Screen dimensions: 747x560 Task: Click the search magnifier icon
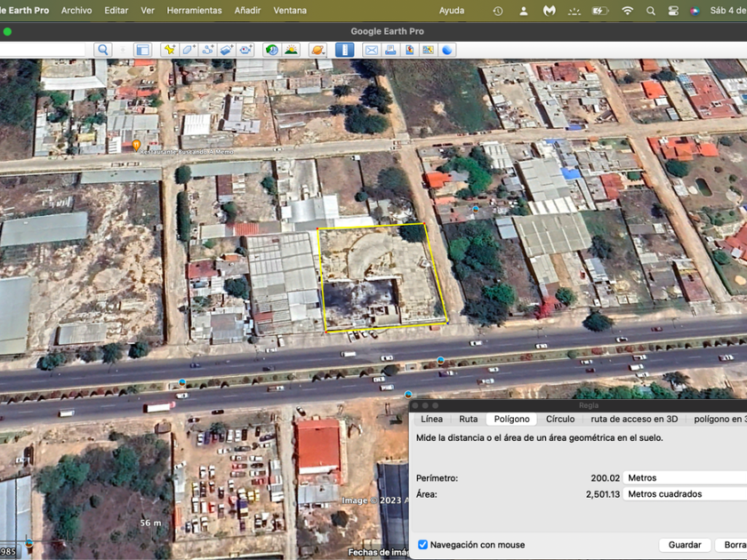103,50
